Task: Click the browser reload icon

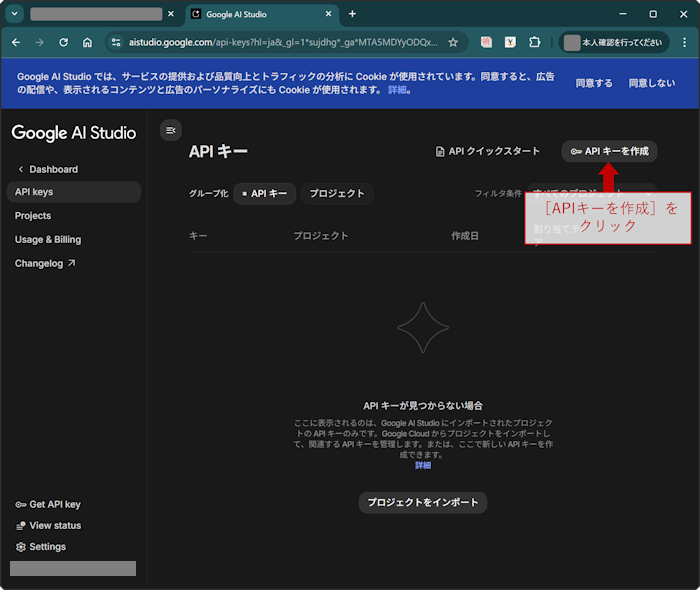Action: click(64, 43)
